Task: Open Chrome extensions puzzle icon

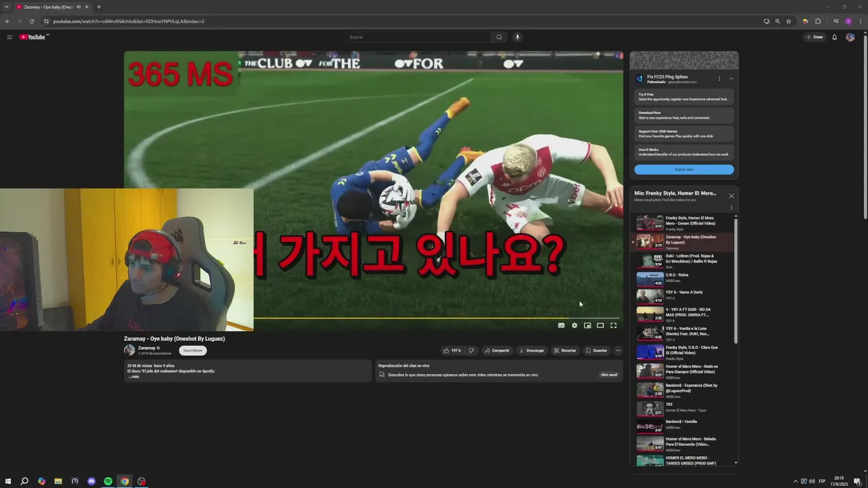Action: point(818,21)
